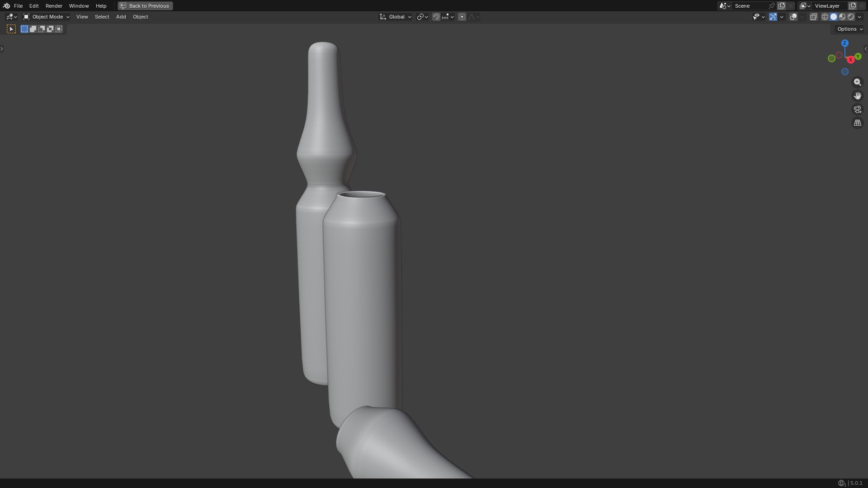The image size is (868, 488).
Task: Open the Options dropdown
Action: coord(849,29)
